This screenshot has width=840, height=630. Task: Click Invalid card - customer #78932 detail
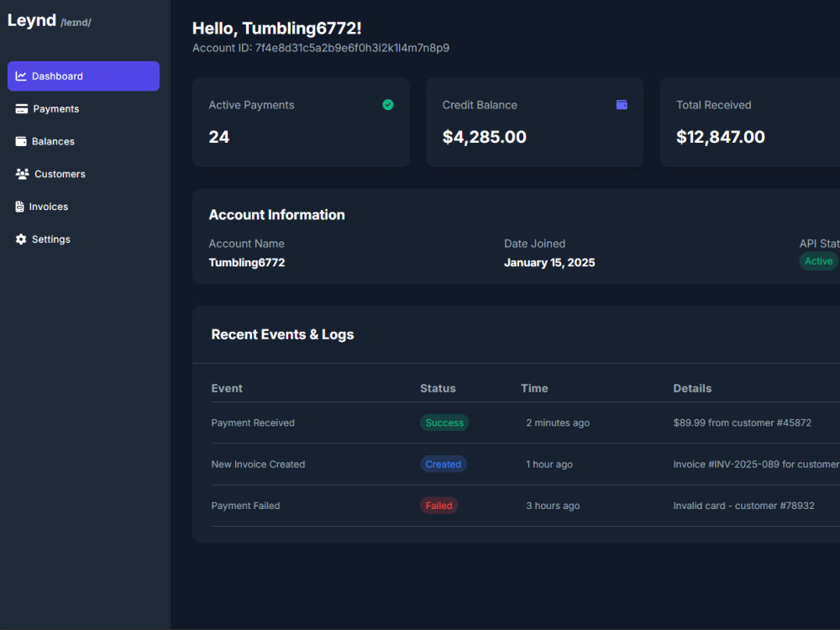click(743, 507)
